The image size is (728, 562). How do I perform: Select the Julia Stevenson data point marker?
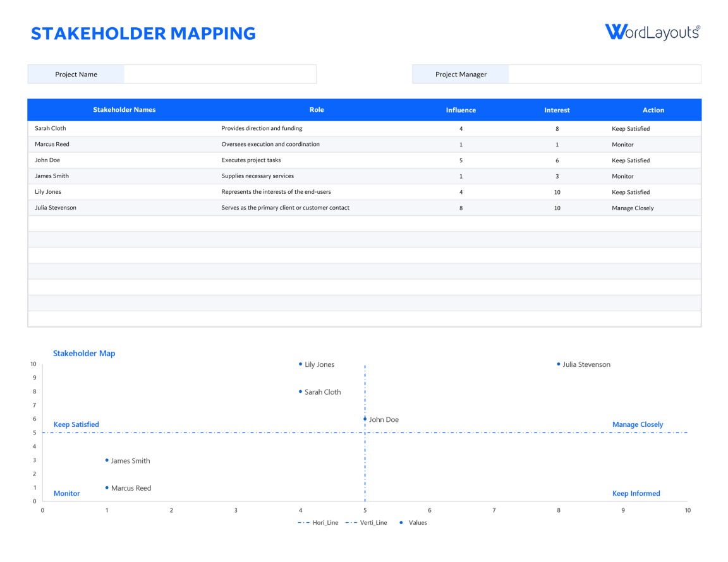558,364
